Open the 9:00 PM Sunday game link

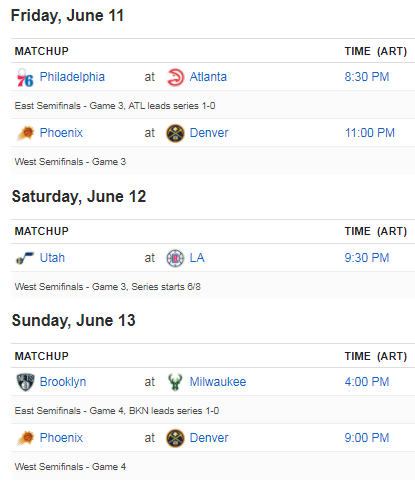pos(367,438)
